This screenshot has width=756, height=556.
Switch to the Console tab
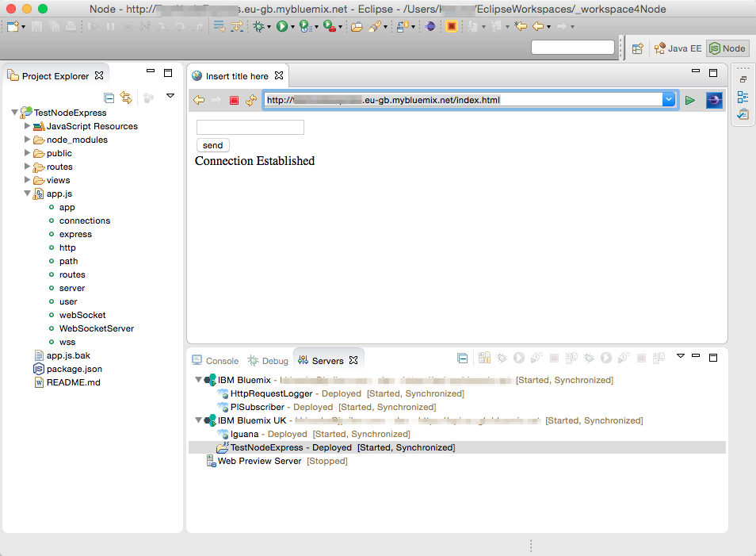pos(215,361)
